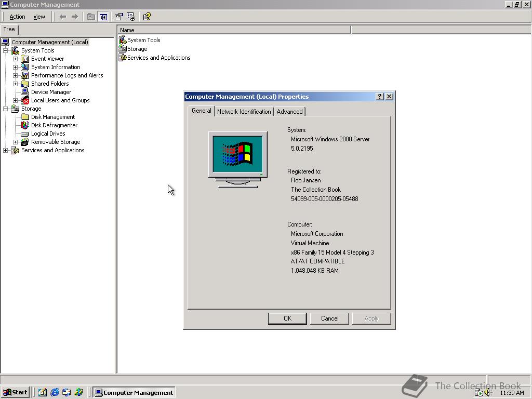Click Computer Management taskbar button
Screen dimensions: 532x399
[134, 393]
